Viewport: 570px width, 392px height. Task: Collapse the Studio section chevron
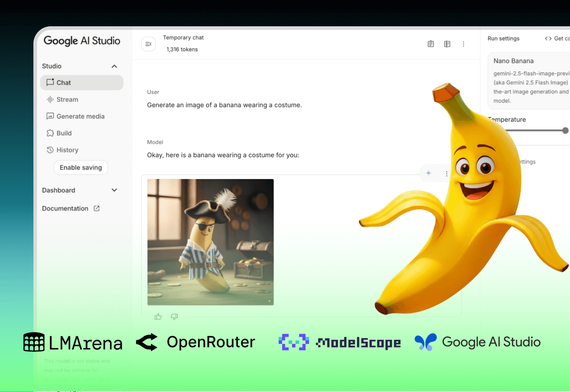(114, 66)
